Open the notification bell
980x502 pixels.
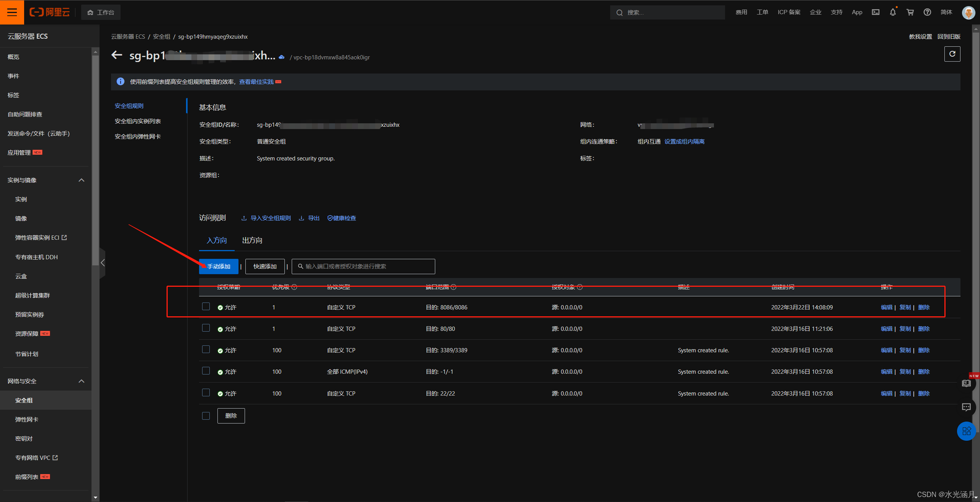[893, 12]
